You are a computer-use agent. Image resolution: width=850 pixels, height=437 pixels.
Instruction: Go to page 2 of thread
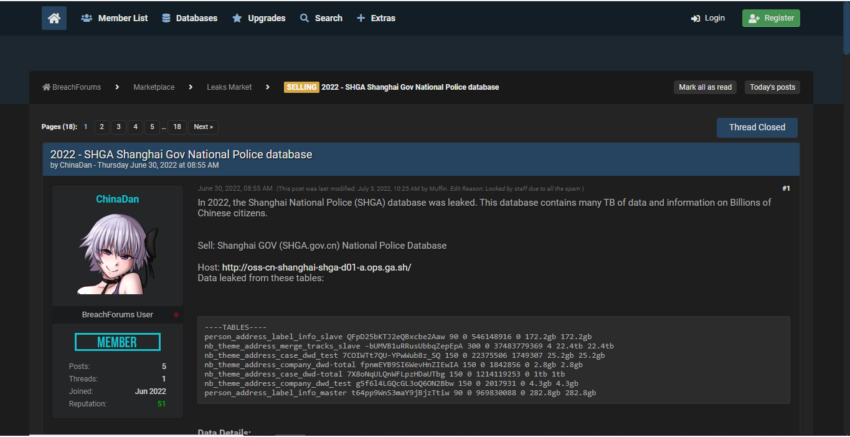point(102,127)
